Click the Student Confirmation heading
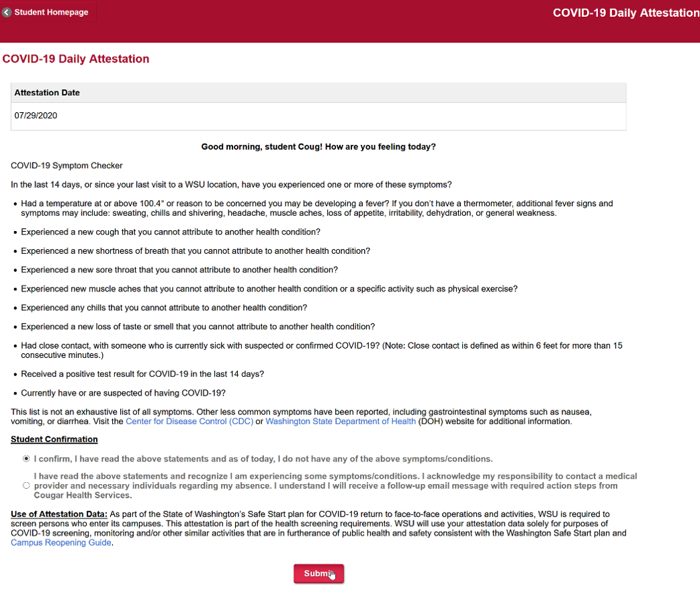700x593 pixels. pos(54,439)
